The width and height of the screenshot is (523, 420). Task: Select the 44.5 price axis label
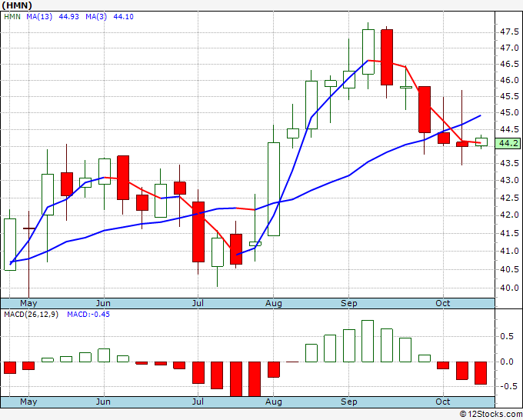(509, 129)
